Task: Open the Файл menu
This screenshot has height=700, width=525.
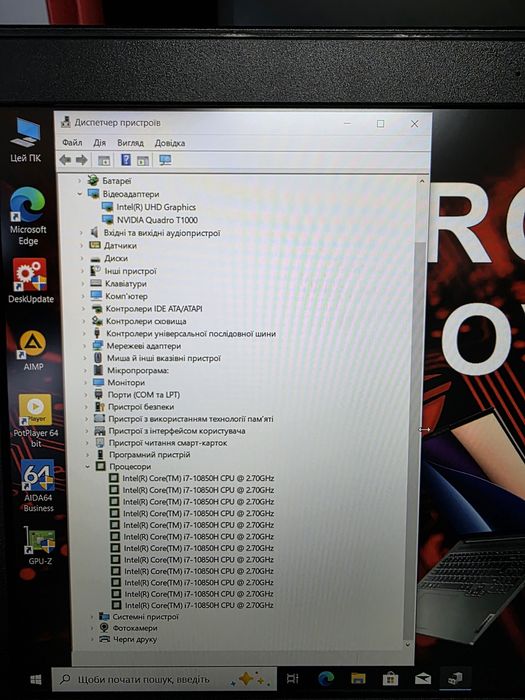Action: (x=72, y=142)
